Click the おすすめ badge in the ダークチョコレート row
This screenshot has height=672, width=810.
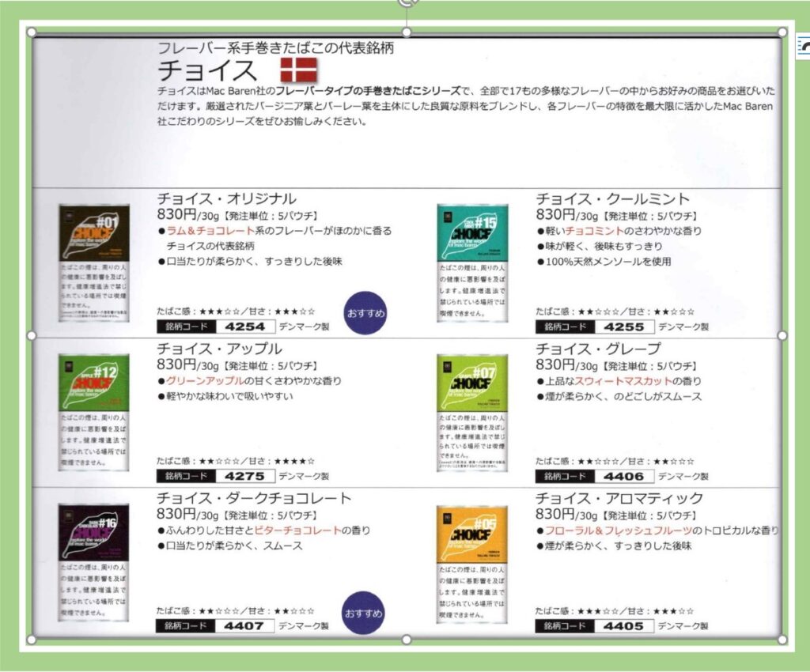tap(364, 613)
